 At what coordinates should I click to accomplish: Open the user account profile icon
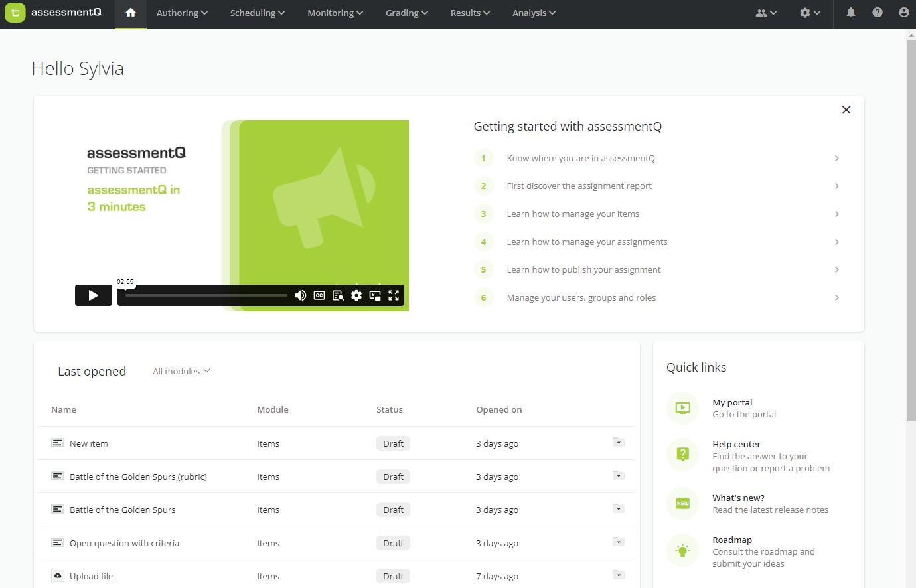[904, 13]
